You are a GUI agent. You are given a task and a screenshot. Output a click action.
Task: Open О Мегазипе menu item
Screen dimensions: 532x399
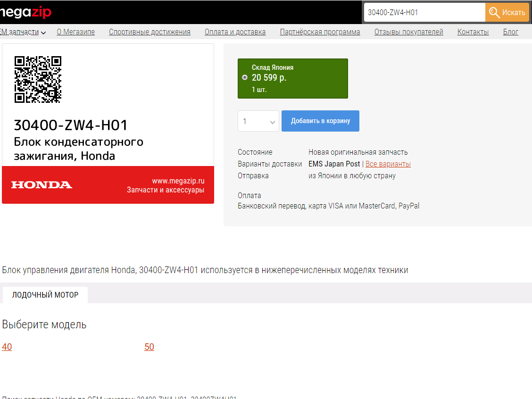75,32
